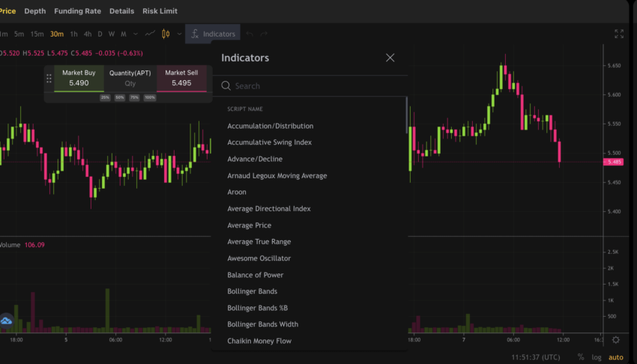Close the Indicators panel
The height and width of the screenshot is (364, 637).
[390, 58]
